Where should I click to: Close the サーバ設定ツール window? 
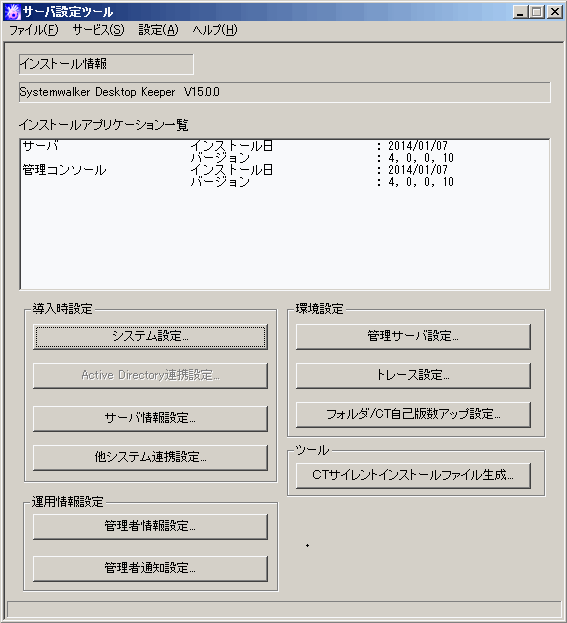click(x=554, y=12)
